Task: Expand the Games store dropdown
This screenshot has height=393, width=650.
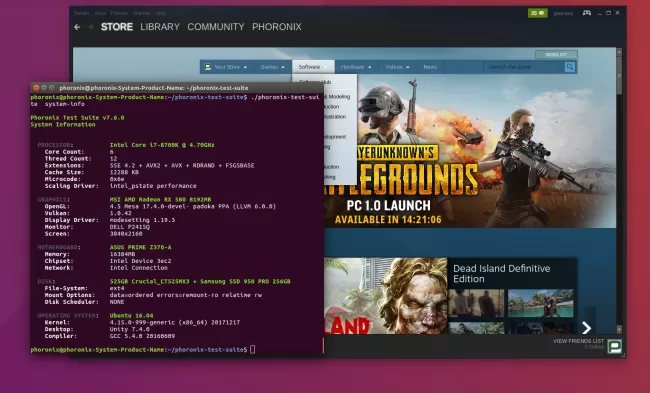Action: point(283,67)
